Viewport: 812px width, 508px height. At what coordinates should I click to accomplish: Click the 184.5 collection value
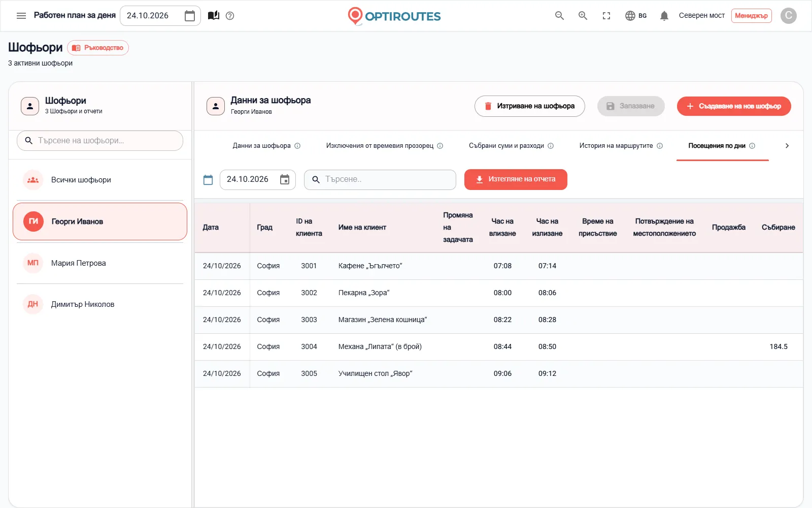[x=779, y=347]
